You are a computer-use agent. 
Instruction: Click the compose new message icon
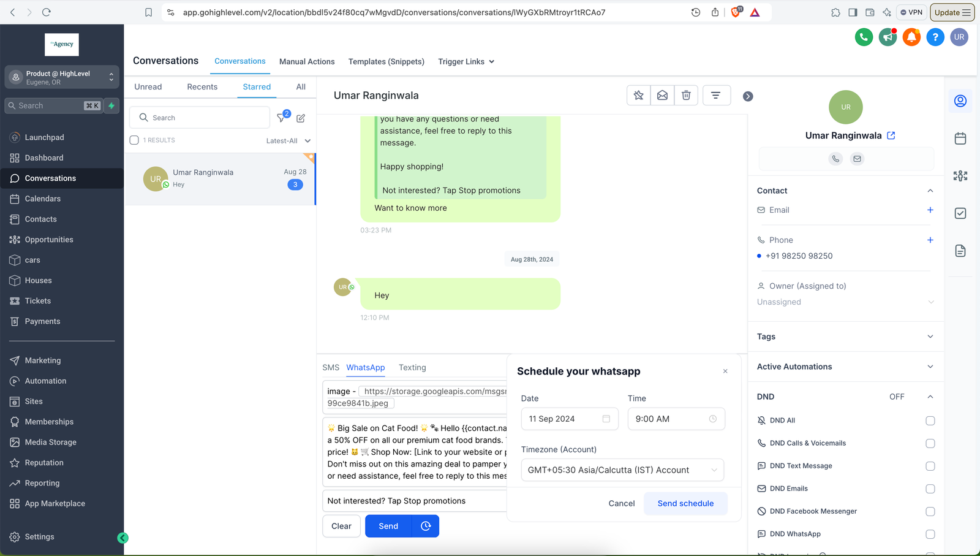click(x=301, y=118)
